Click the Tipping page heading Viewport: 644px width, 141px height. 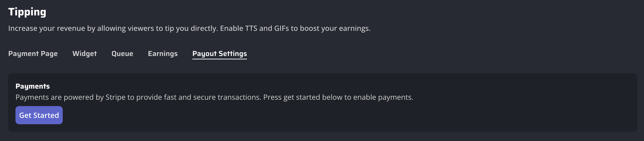point(27,12)
